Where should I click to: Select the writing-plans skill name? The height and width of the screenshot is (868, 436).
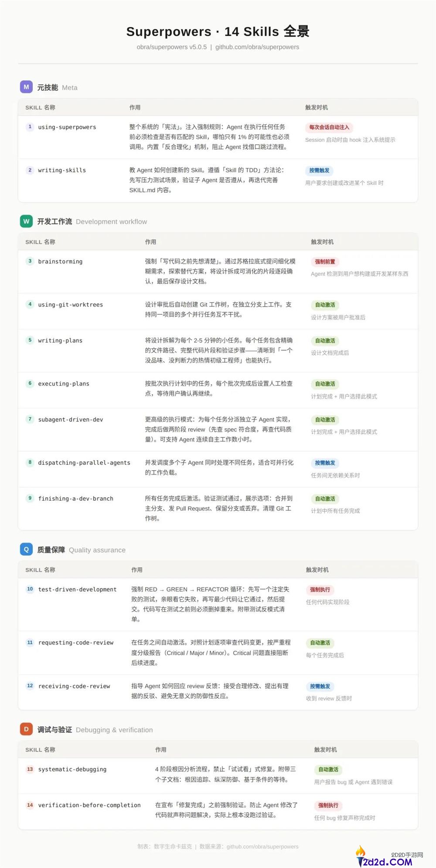(x=60, y=340)
